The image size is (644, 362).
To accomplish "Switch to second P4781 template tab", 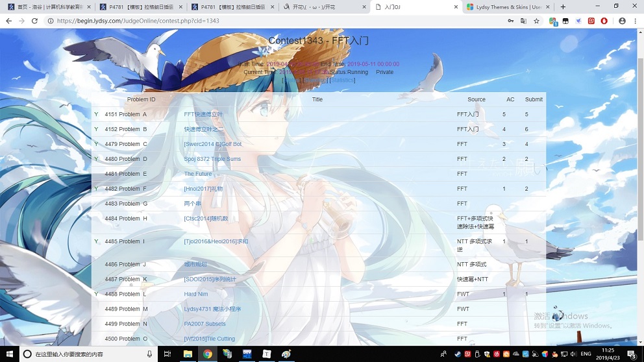I will (232, 7).
